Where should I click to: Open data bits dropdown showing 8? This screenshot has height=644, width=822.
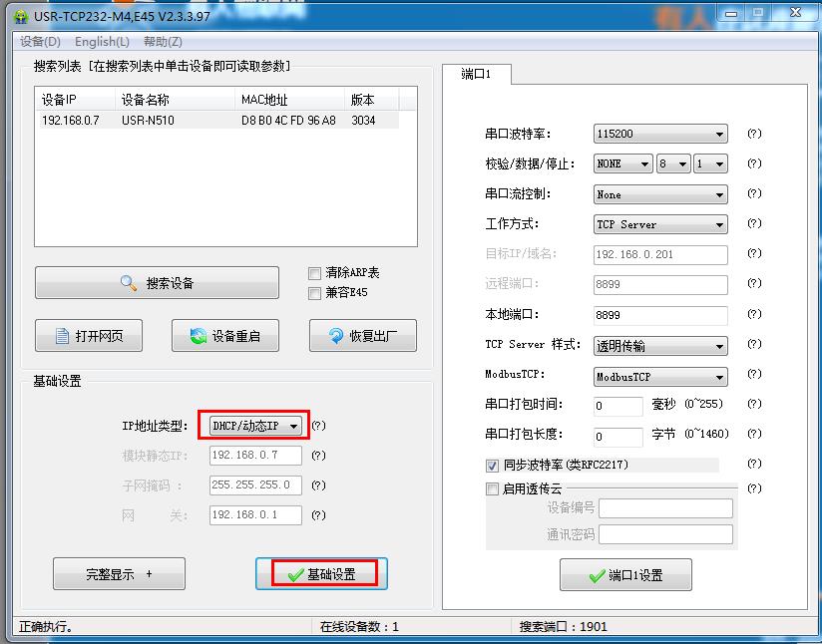pos(673,164)
